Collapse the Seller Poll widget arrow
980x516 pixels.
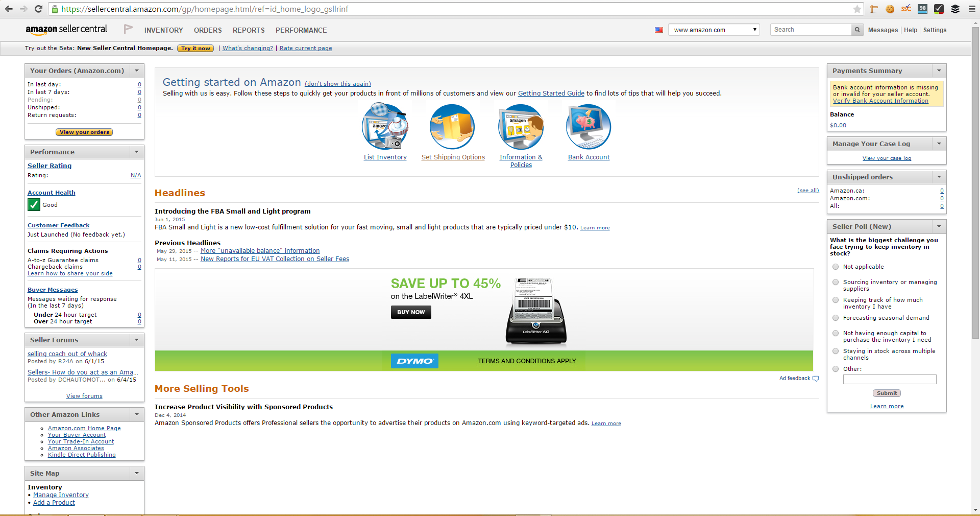click(939, 226)
